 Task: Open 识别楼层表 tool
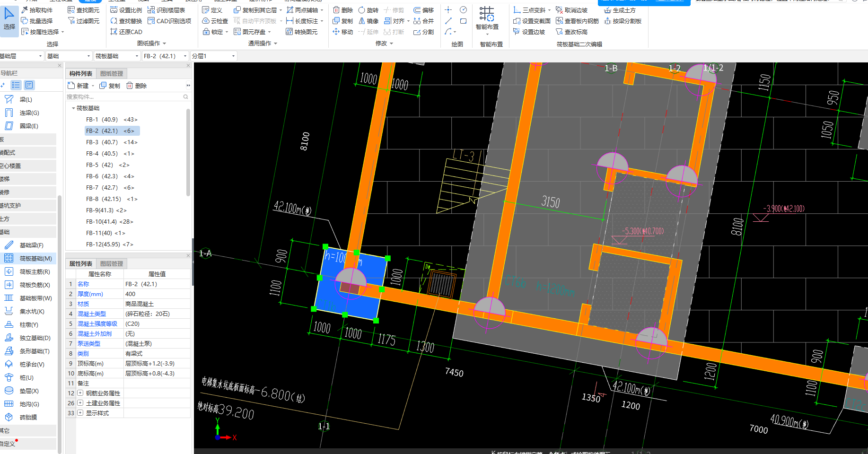[166, 10]
